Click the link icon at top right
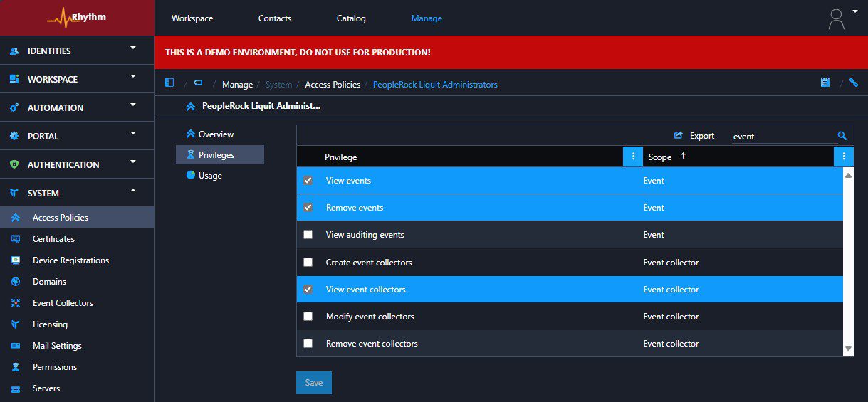The height and width of the screenshot is (402, 868). point(854,83)
